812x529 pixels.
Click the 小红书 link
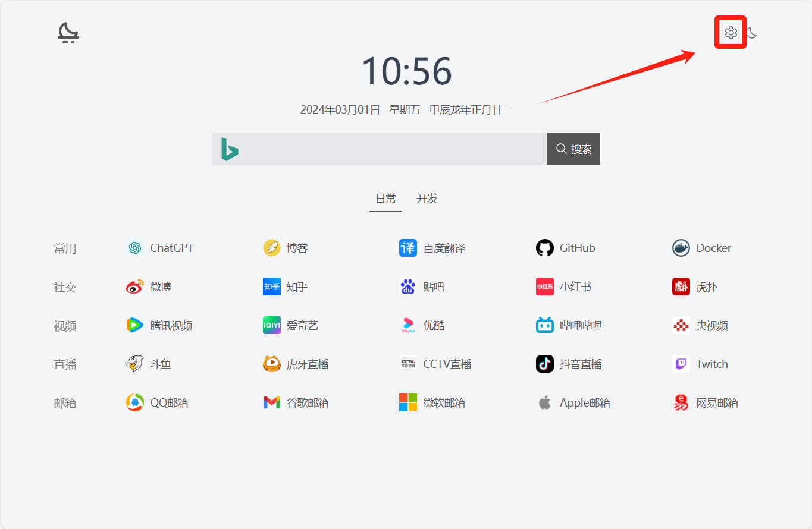(x=575, y=286)
